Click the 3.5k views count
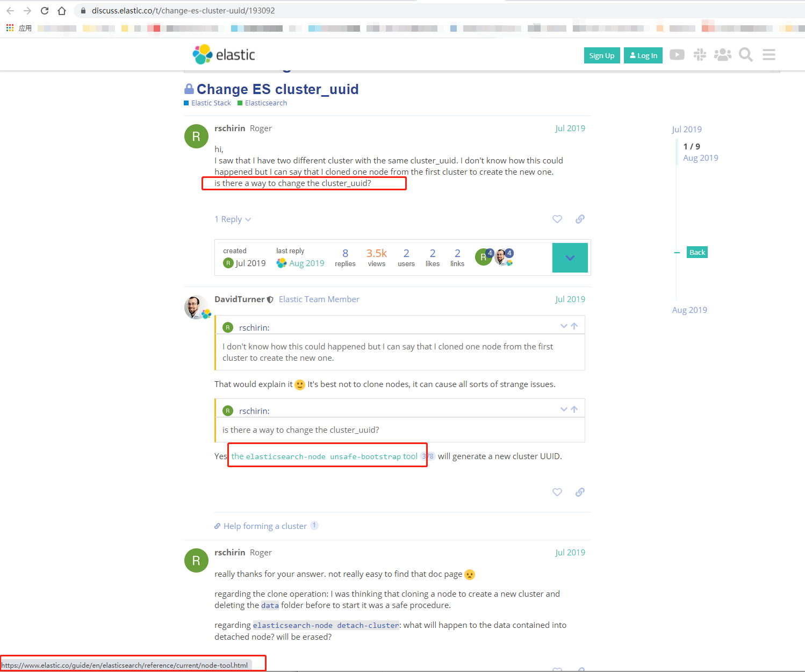 click(377, 258)
